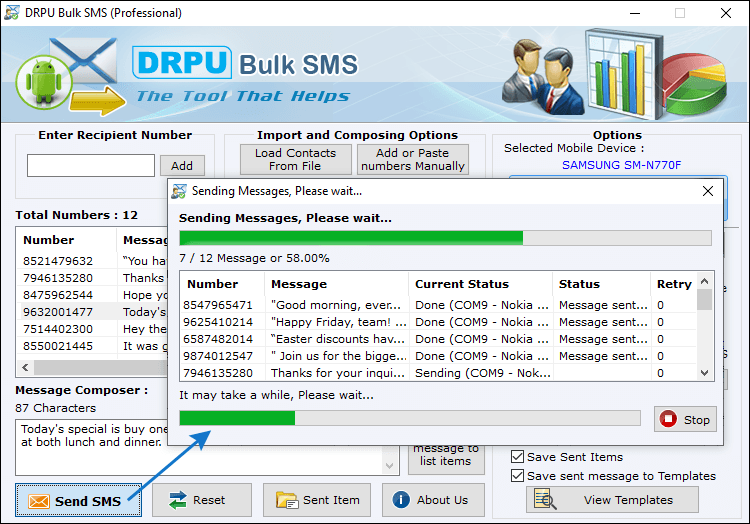Image resolution: width=750 pixels, height=524 pixels.
Task: Select row 8547965471 in status list
Action: pos(439,305)
